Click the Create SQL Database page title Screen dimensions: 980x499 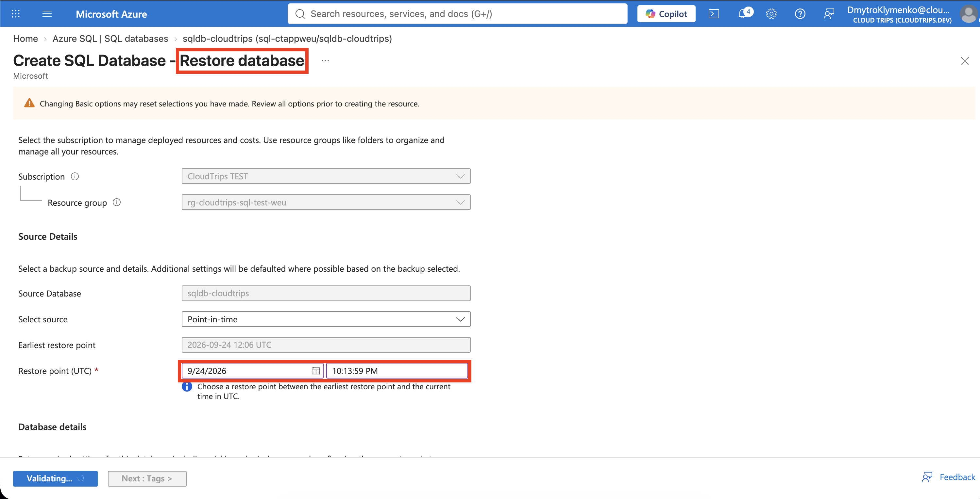[x=159, y=61]
